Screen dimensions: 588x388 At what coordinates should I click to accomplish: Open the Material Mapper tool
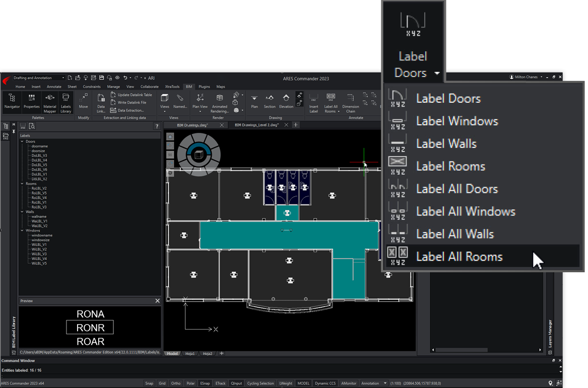click(x=49, y=103)
